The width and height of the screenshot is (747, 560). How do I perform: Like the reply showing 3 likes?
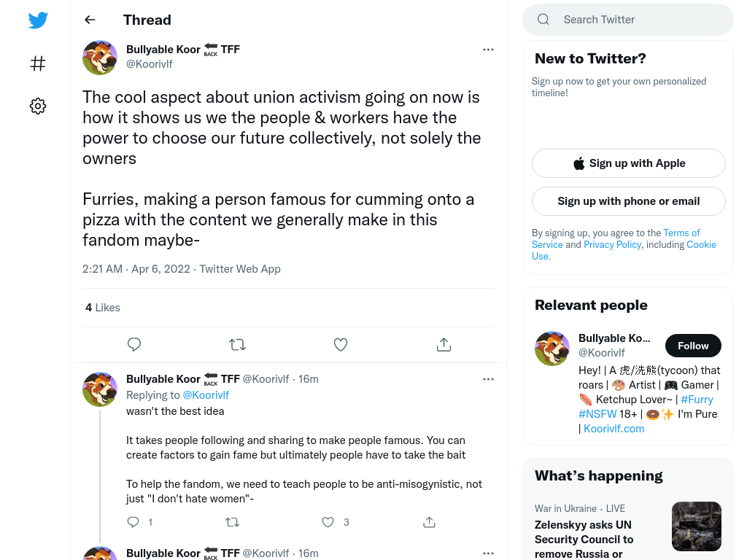[x=328, y=522]
